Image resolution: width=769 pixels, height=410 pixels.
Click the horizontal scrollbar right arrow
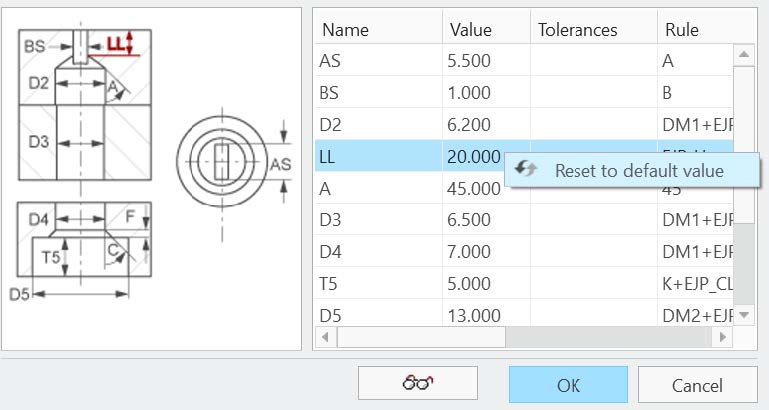point(725,338)
